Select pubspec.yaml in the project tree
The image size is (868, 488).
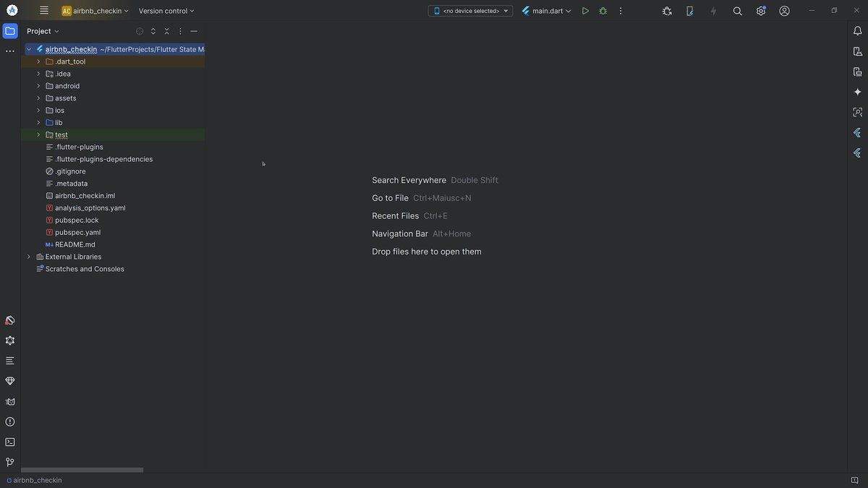pyautogui.click(x=77, y=232)
